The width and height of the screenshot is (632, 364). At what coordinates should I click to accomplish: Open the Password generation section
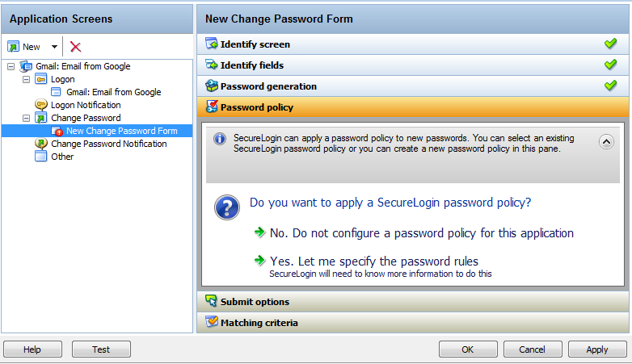coord(268,86)
